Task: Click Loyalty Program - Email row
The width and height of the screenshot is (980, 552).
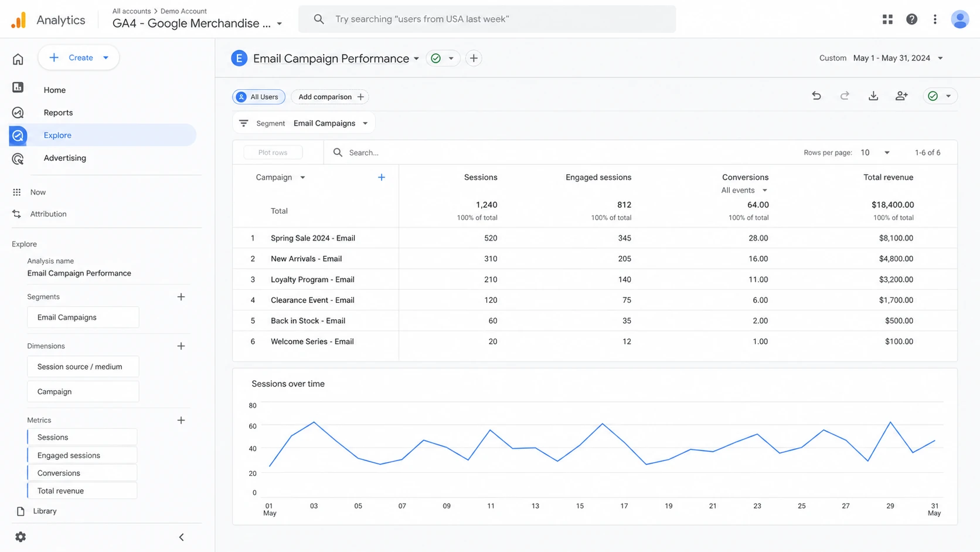Action: (x=595, y=279)
